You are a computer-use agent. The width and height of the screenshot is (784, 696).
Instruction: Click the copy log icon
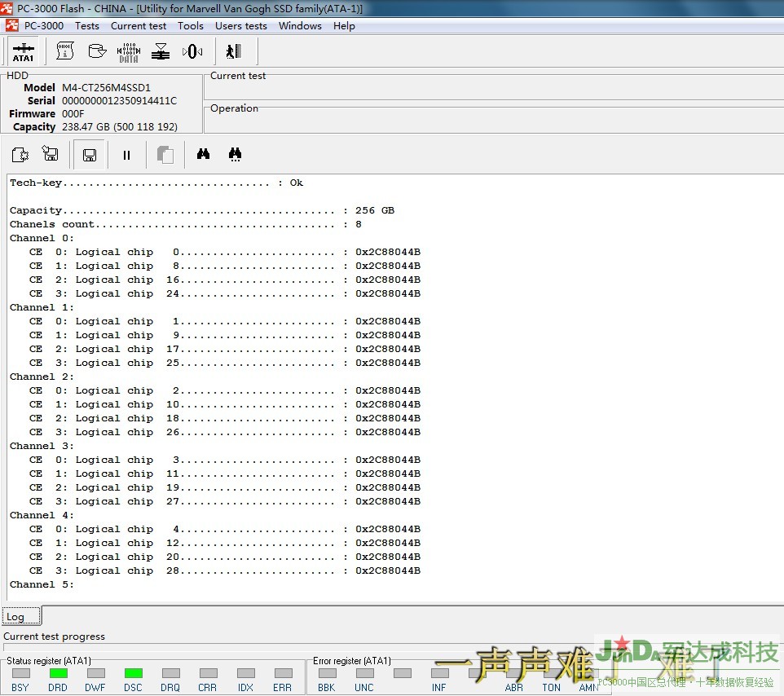point(165,155)
